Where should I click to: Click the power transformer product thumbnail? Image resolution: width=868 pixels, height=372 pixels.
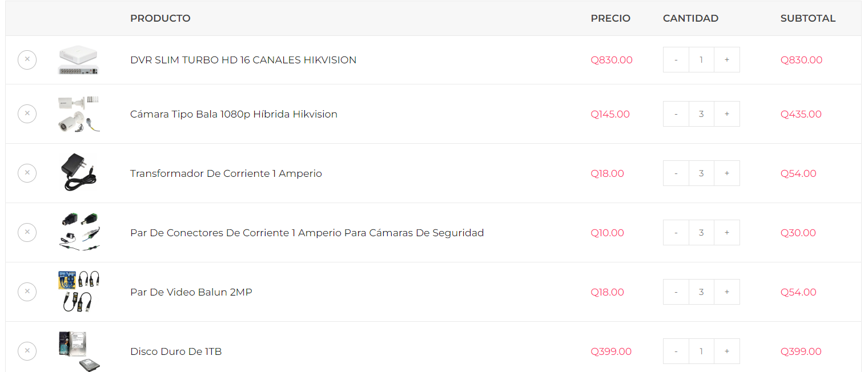coord(79,172)
